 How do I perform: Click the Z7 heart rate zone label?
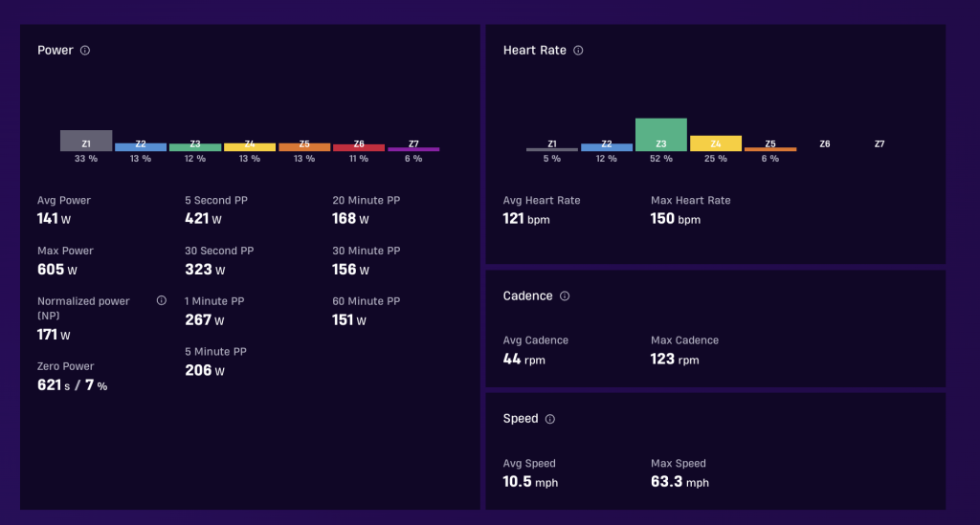(880, 144)
